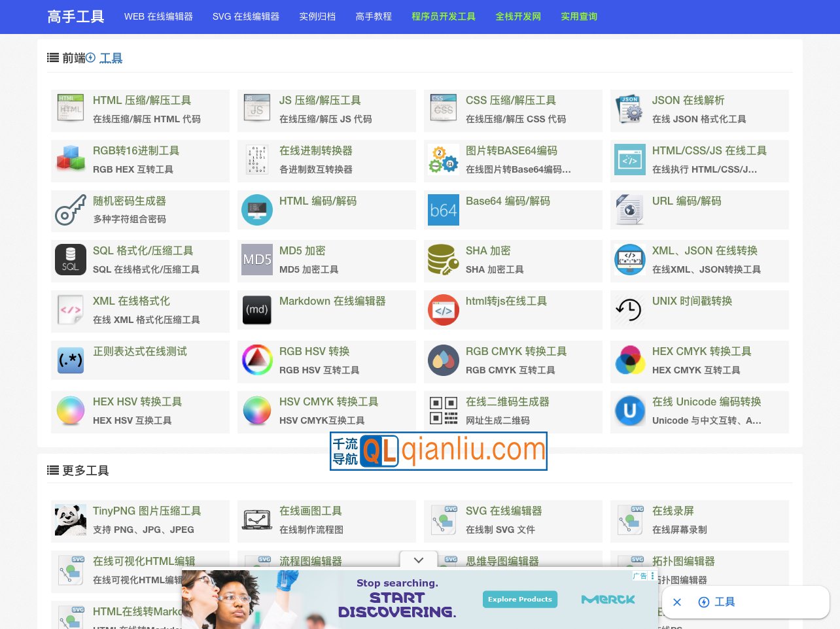Open the JSON 在线解析 link
Screen dimensions: 840x629
tap(688, 100)
